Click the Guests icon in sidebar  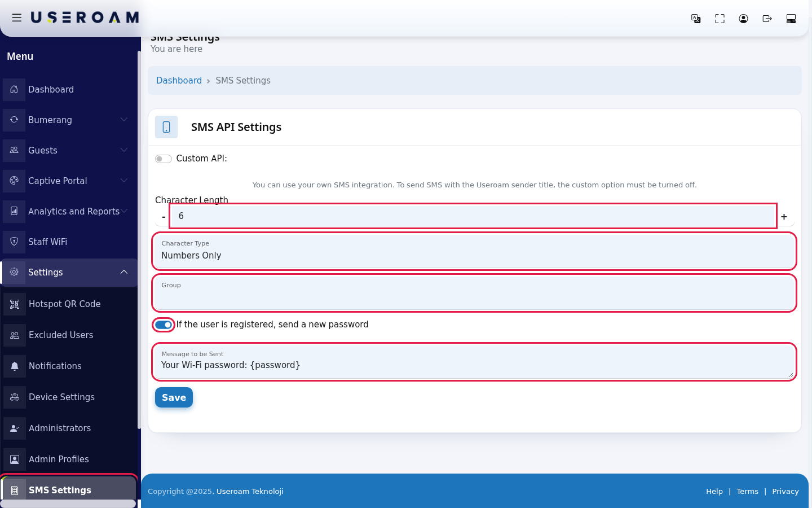coord(14,150)
